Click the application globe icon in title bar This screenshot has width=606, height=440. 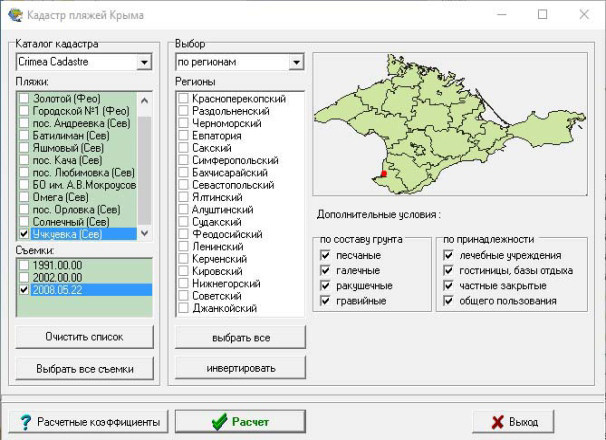(15, 15)
